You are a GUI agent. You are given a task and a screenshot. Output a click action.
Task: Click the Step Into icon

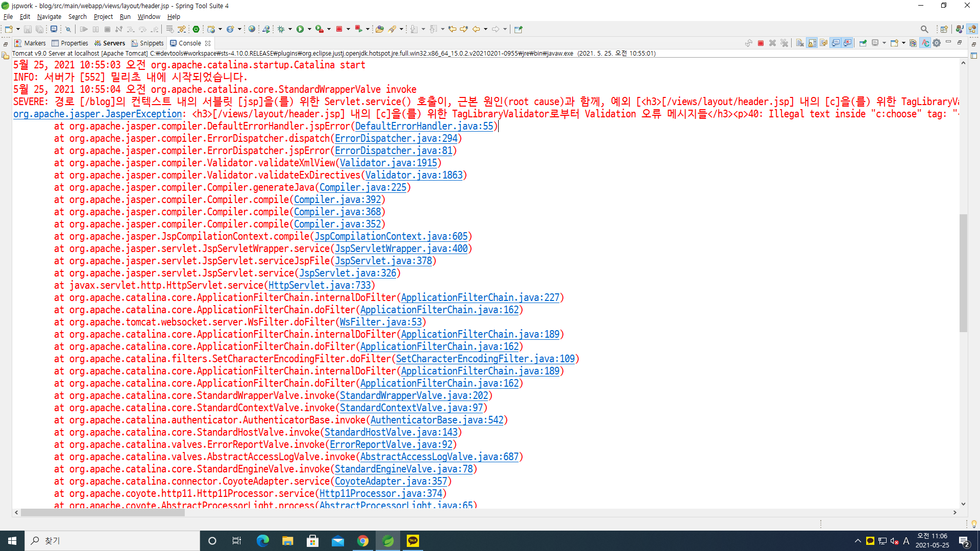pos(131,29)
